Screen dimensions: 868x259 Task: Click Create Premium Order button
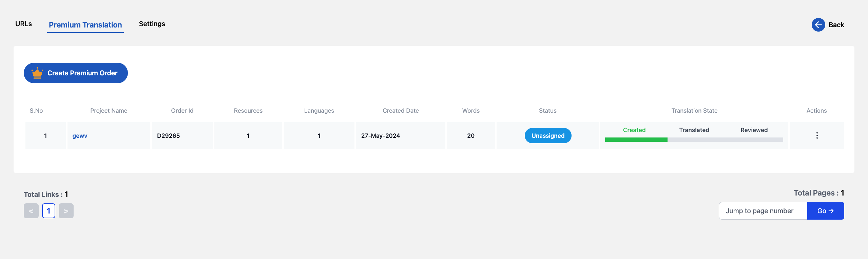coord(76,73)
